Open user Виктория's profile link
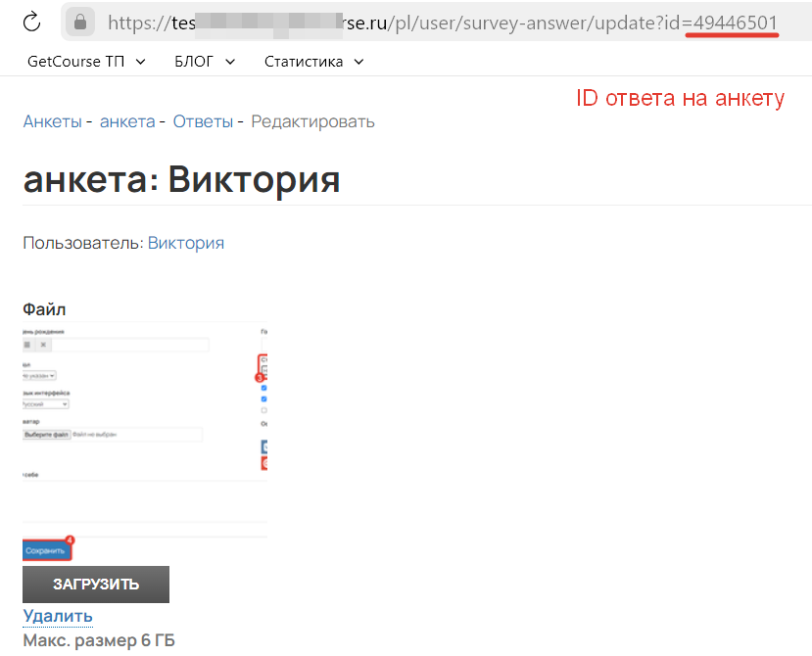 (x=185, y=243)
